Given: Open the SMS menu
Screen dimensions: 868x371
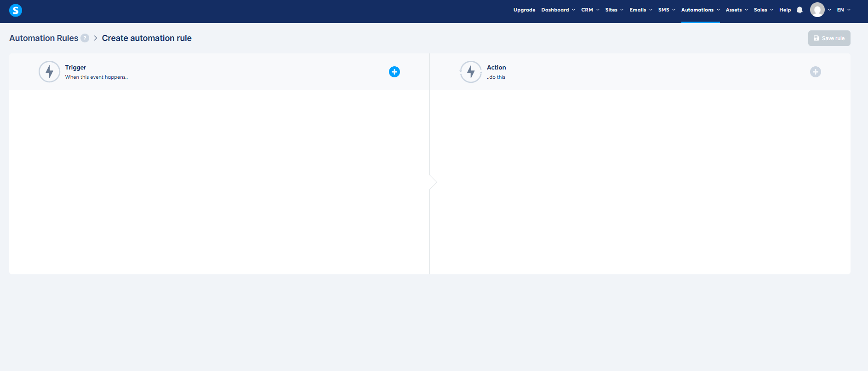Looking at the screenshot, I should tap(666, 10).
